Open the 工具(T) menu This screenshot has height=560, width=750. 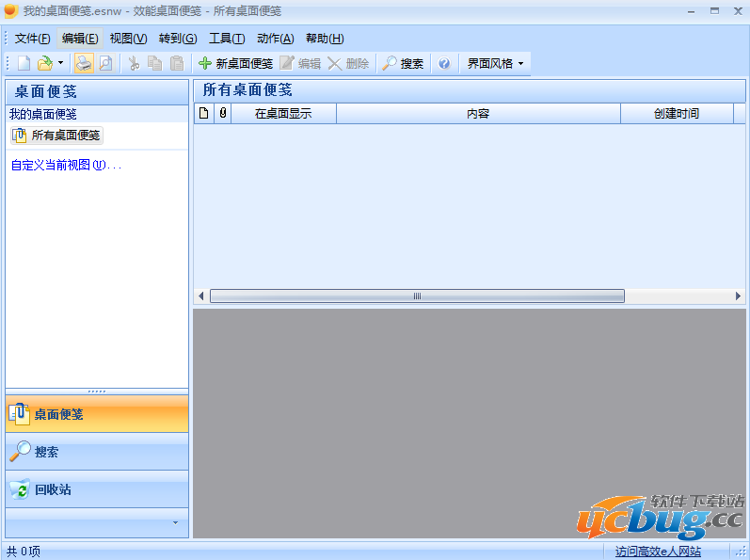click(x=227, y=39)
